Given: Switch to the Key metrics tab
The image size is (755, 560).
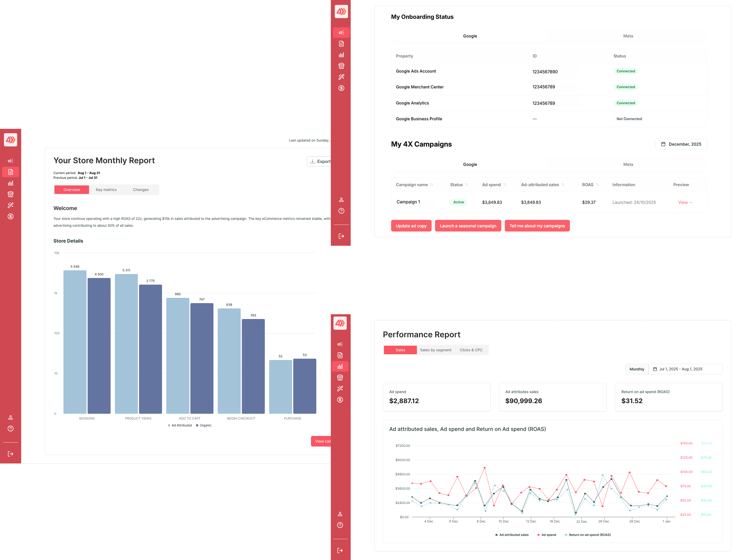Looking at the screenshot, I should click(x=106, y=190).
